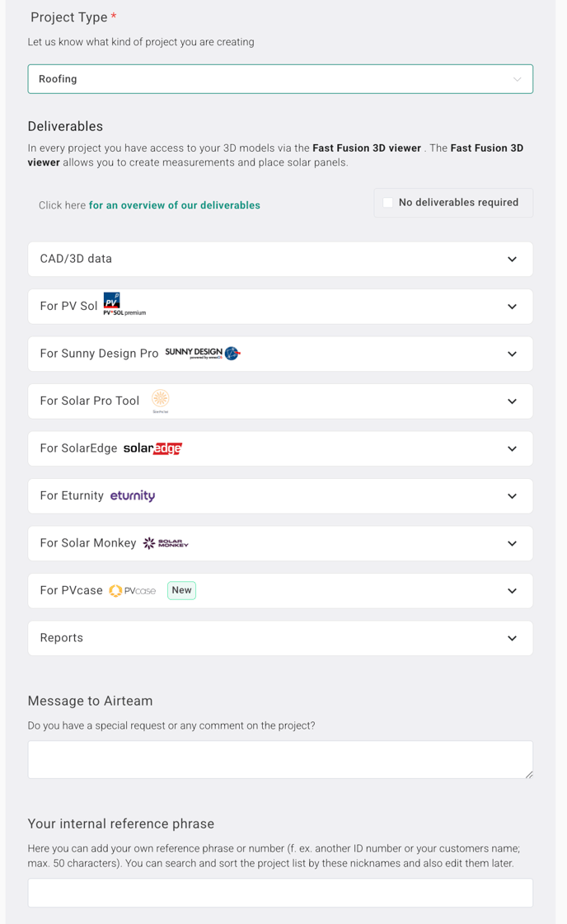Click the Sunny Design logo icon
The width and height of the screenshot is (567, 924).
[x=203, y=353]
